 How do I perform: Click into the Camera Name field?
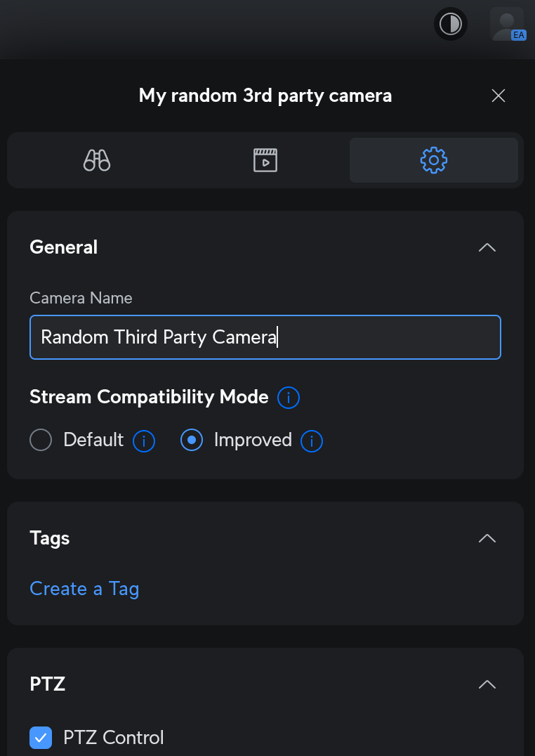(x=265, y=337)
